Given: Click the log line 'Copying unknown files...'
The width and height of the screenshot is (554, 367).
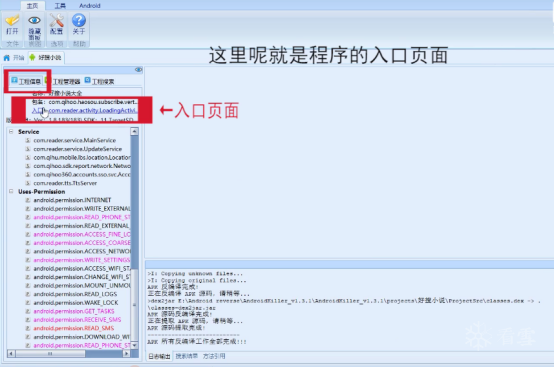Looking at the screenshot, I should (195, 274).
